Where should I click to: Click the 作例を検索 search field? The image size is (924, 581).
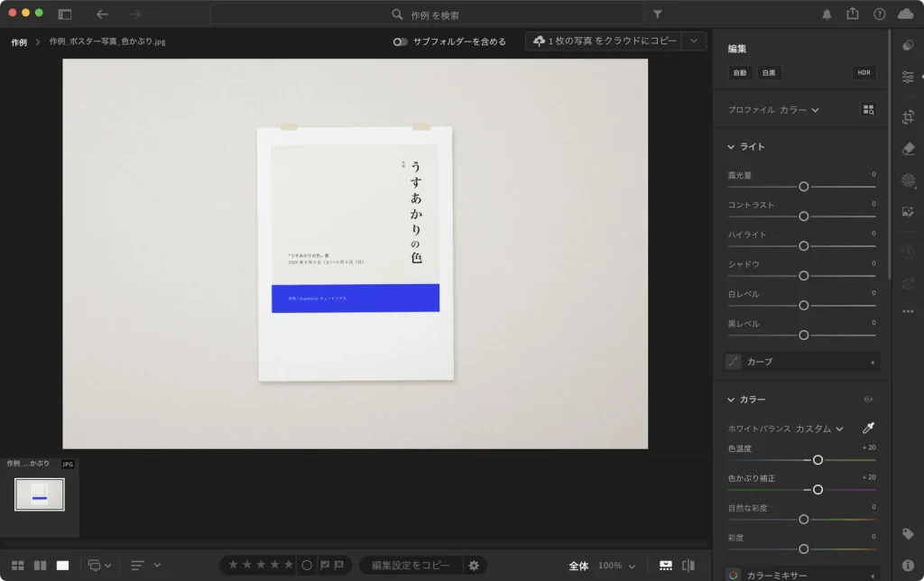click(427, 14)
